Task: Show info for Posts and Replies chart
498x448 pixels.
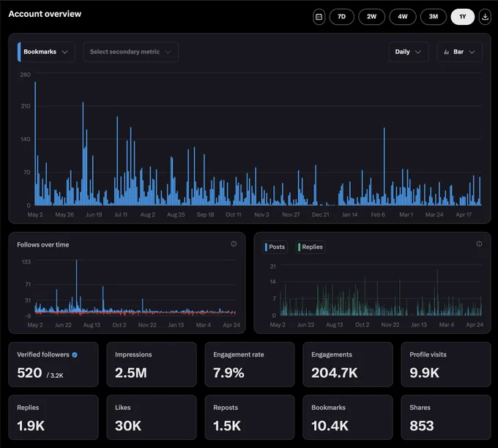Action: 479,244
